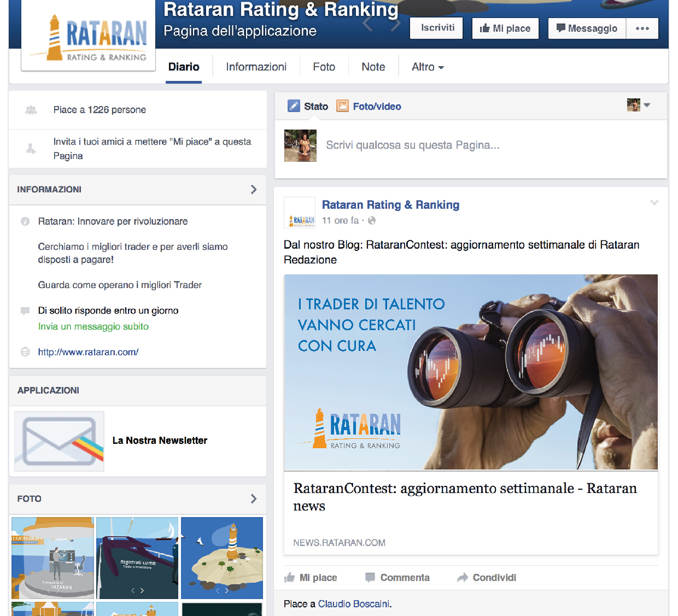The image size is (678, 616).
Task: Select the Stato composer tab
Action: click(308, 106)
